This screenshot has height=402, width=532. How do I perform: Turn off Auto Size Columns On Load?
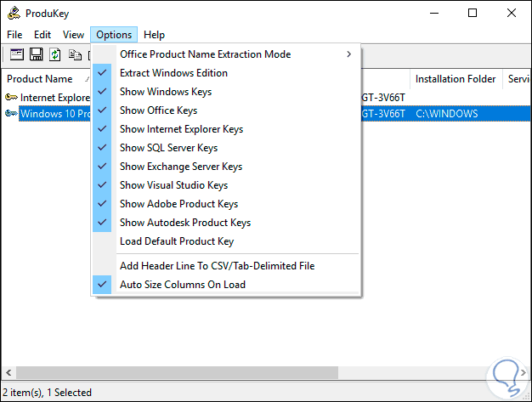tap(182, 285)
